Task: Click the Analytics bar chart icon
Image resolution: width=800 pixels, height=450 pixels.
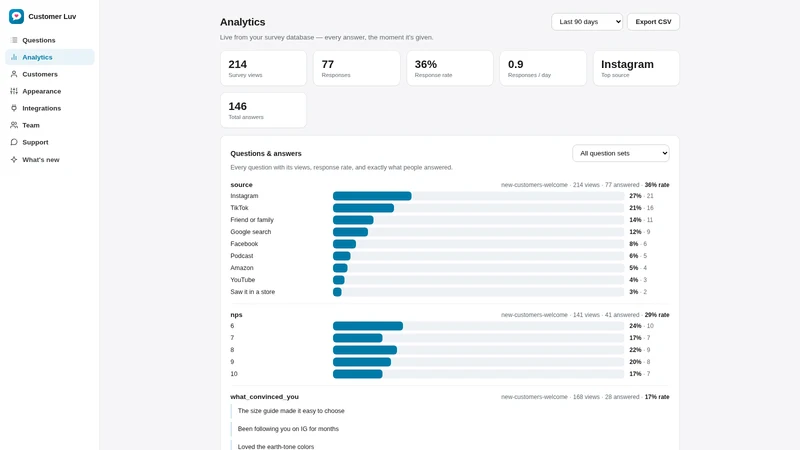Action: tap(14, 57)
